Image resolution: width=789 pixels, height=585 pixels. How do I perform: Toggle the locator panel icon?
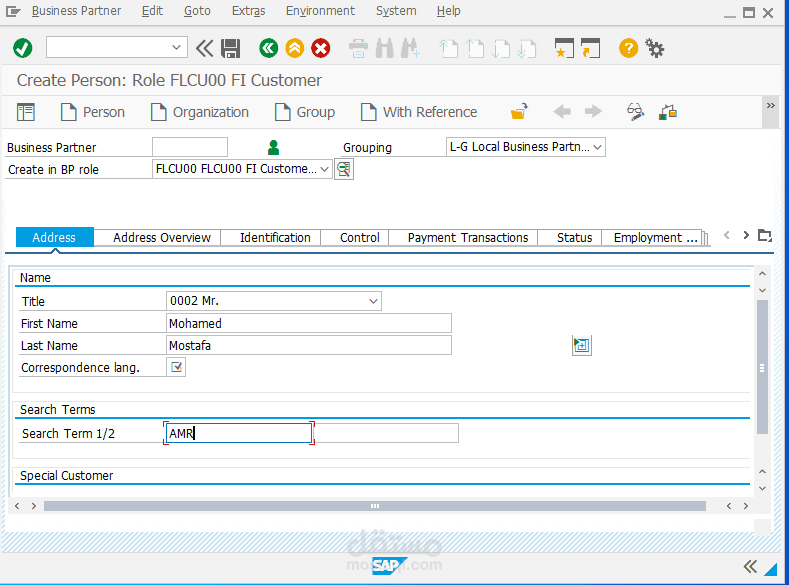click(26, 112)
